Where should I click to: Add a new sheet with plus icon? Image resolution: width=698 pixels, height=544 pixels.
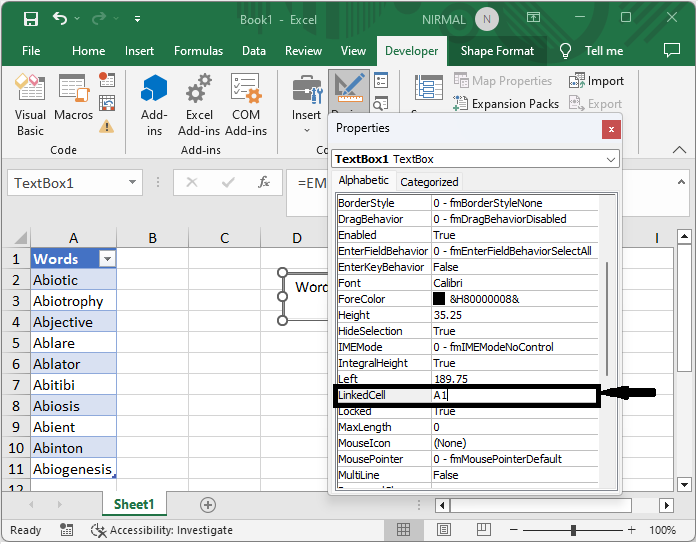tap(208, 505)
